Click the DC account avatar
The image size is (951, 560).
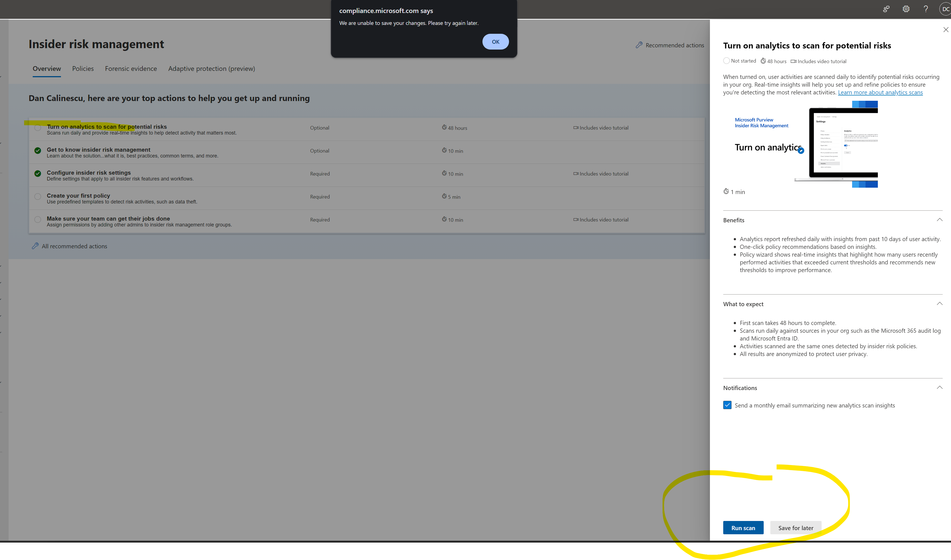[x=946, y=9]
